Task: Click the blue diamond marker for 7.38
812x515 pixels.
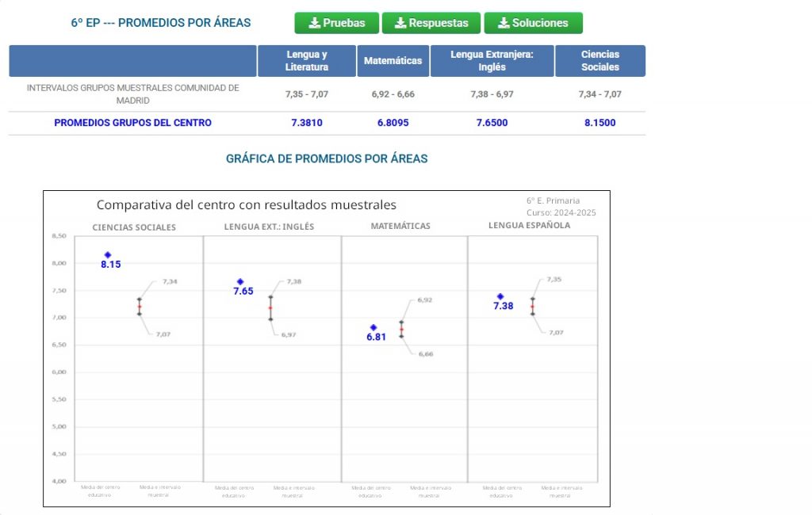Action: point(500,296)
